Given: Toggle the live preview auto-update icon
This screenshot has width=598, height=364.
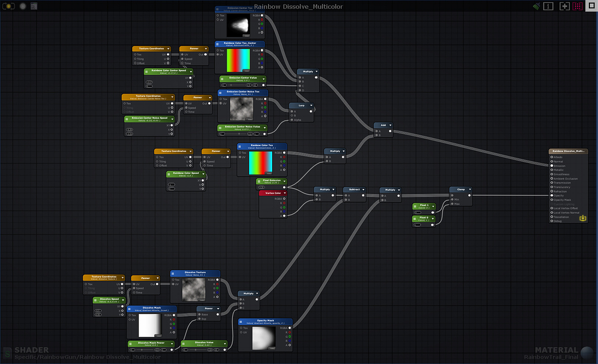Looking at the screenshot, I should pos(9,6).
